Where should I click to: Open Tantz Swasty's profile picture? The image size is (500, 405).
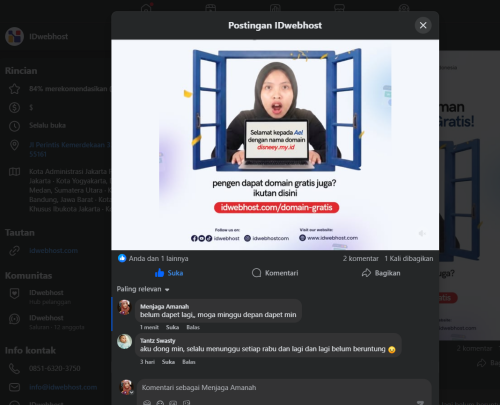coord(125,342)
